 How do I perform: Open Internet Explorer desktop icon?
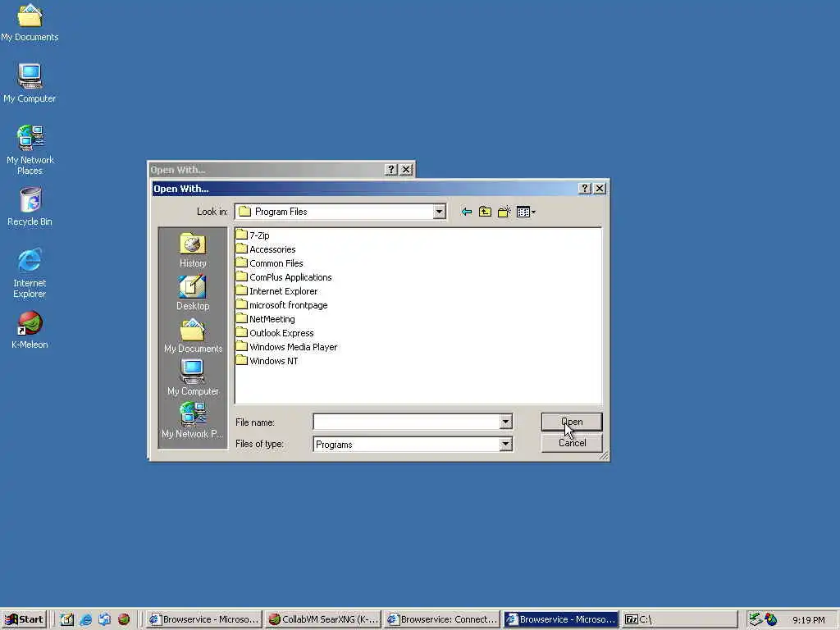pyautogui.click(x=30, y=273)
